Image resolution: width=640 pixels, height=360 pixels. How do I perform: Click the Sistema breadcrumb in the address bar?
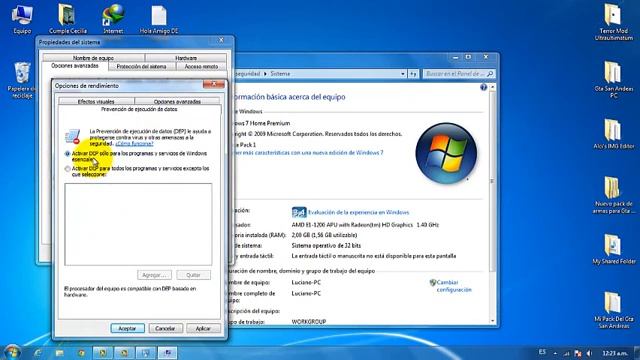tap(280, 74)
